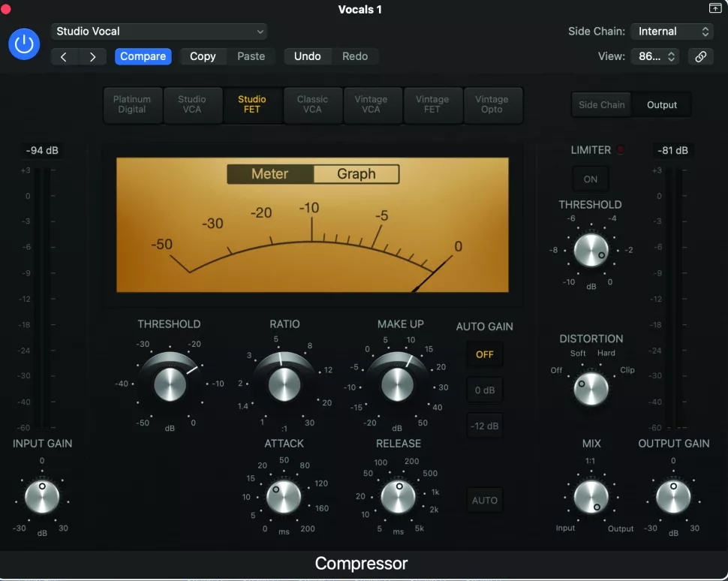728x581 pixels.
Task: Go to the previous preset arrow
Action: (65, 56)
